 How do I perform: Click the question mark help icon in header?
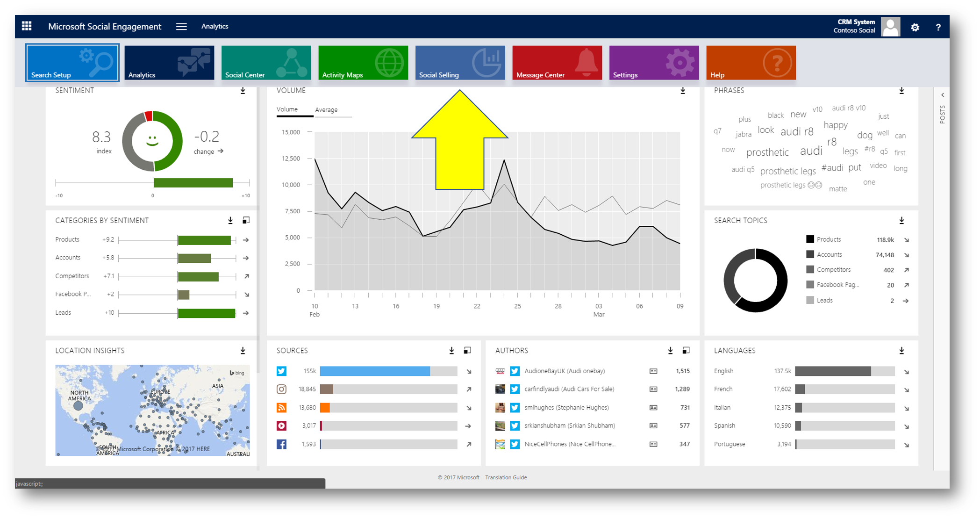point(938,28)
